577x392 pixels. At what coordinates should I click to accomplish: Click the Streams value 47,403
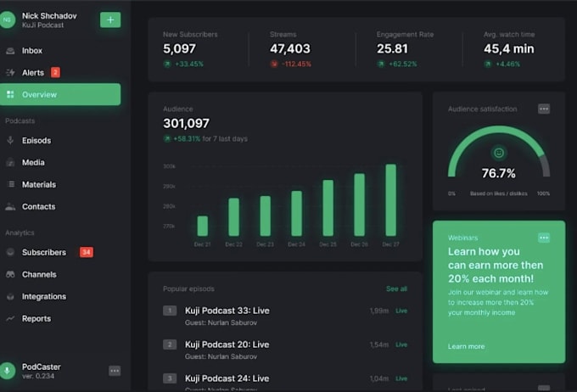290,48
